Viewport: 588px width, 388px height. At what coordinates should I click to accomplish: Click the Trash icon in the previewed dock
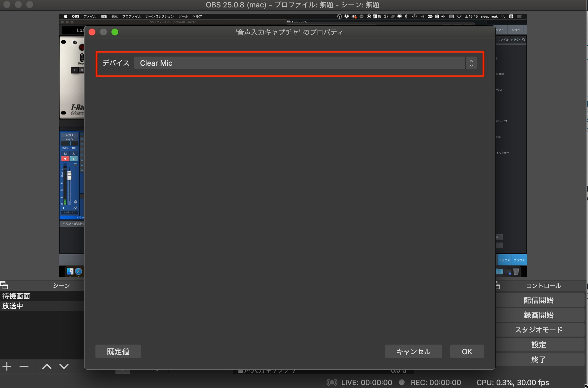click(516, 271)
